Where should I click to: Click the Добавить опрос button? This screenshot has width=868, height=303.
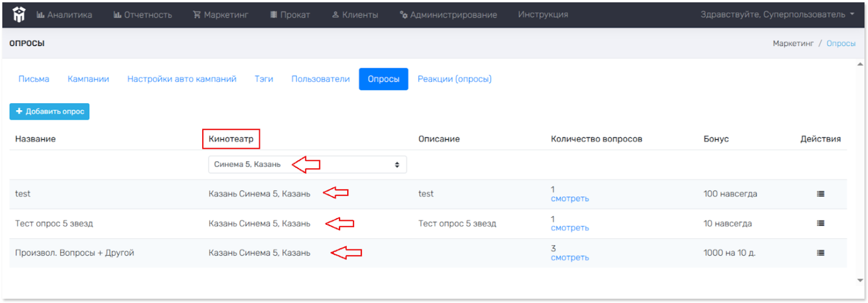[x=50, y=111]
